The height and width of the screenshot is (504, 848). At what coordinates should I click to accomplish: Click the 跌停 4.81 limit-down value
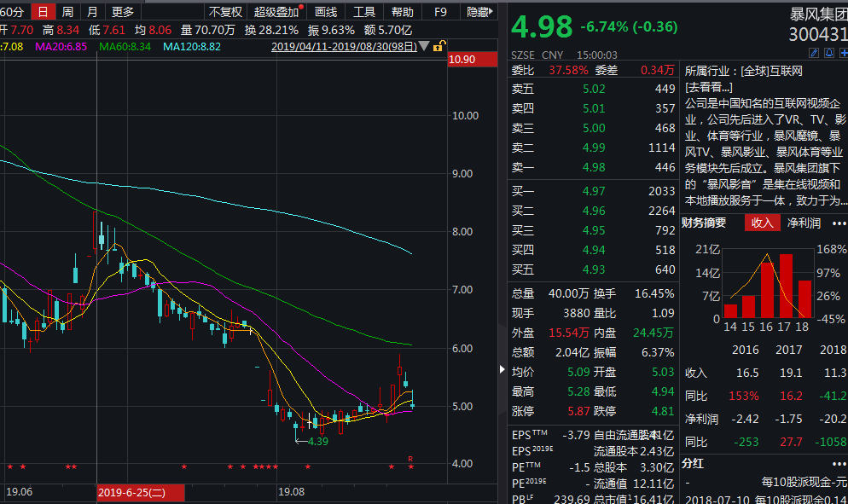pyautogui.click(x=663, y=411)
